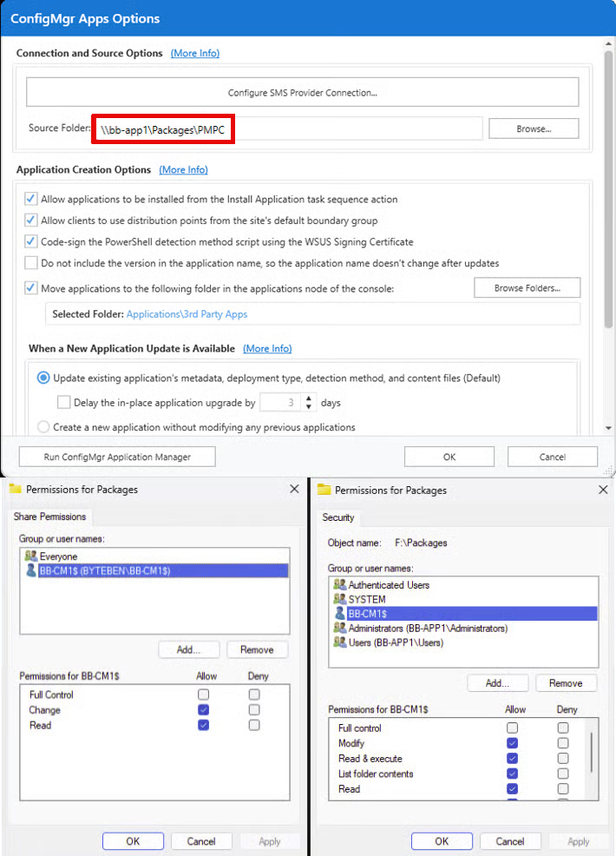Close the Security Permissions for Packages dialog

pyautogui.click(x=603, y=490)
